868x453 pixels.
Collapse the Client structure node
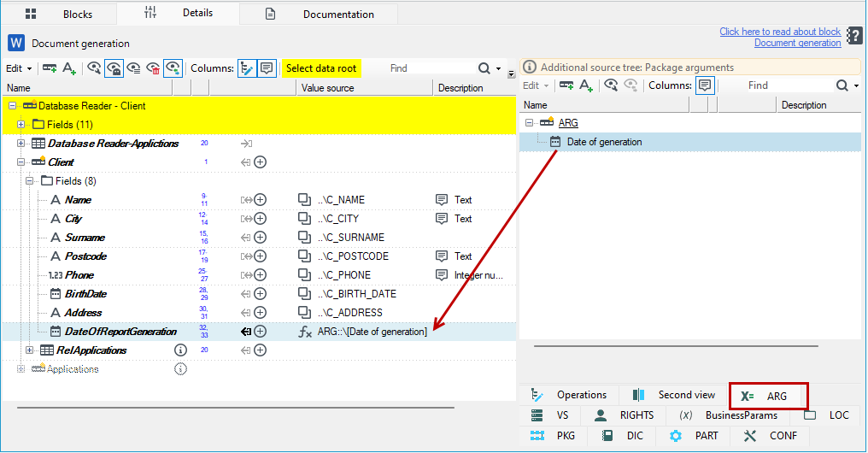21,162
